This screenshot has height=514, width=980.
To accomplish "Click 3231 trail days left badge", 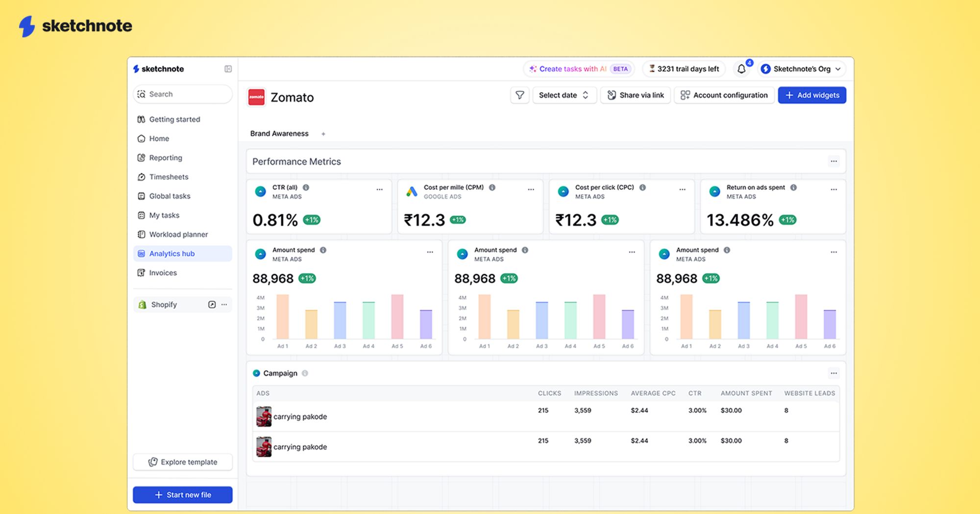I will (x=684, y=69).
